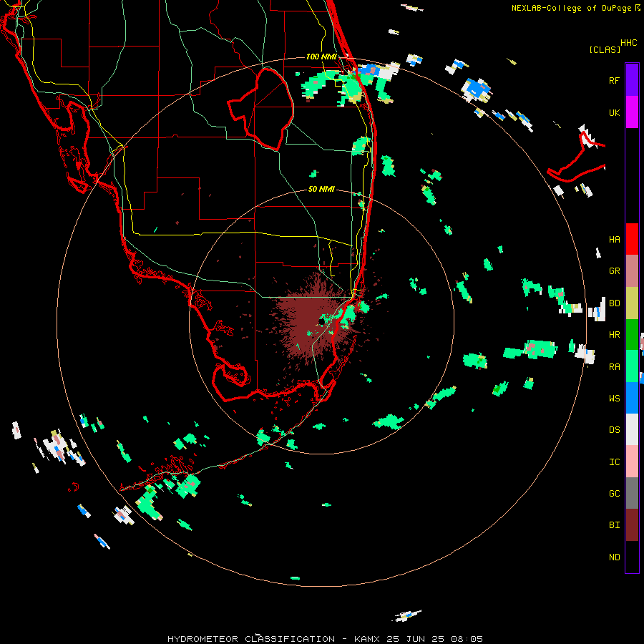Click the 50 NMI range ring label
The height and width of the screenshot is (644, 644).
coord(321,189)
